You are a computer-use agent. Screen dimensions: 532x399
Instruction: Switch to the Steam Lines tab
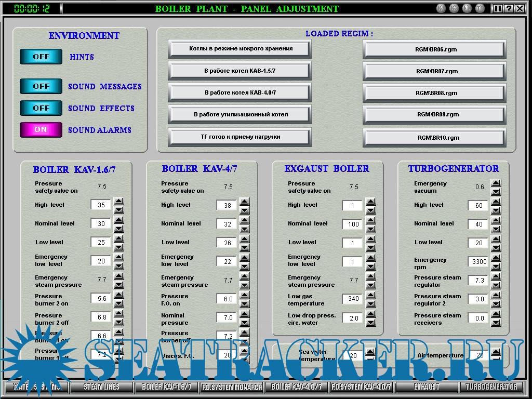pyautogui.click(x=102, y=387)
